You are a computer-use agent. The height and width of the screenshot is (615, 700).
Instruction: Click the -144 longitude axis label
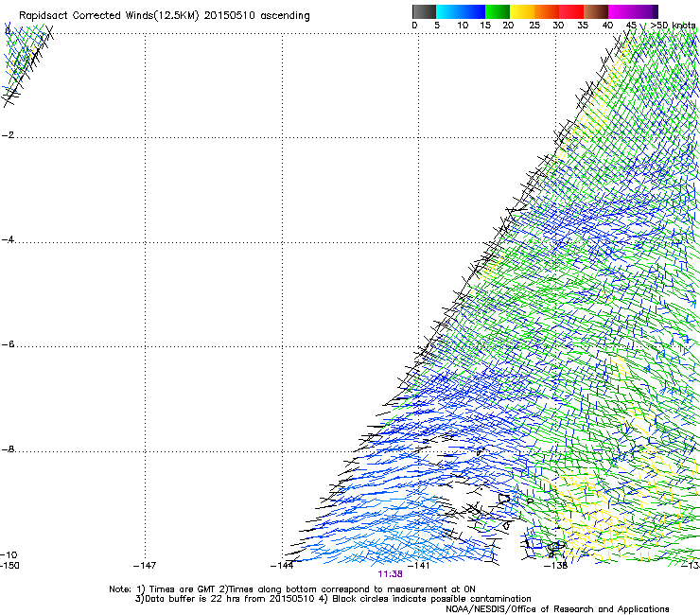pyautogui.click(x=282, y=566)
